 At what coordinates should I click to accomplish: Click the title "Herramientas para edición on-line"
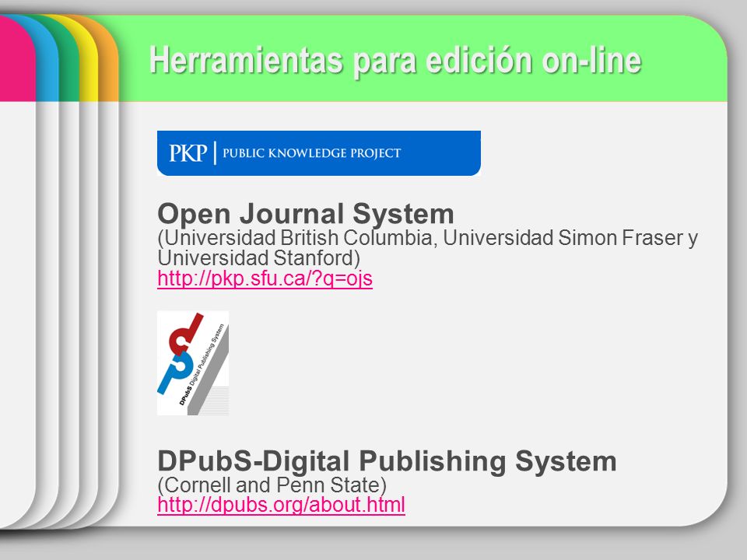[x=395, y=60]
